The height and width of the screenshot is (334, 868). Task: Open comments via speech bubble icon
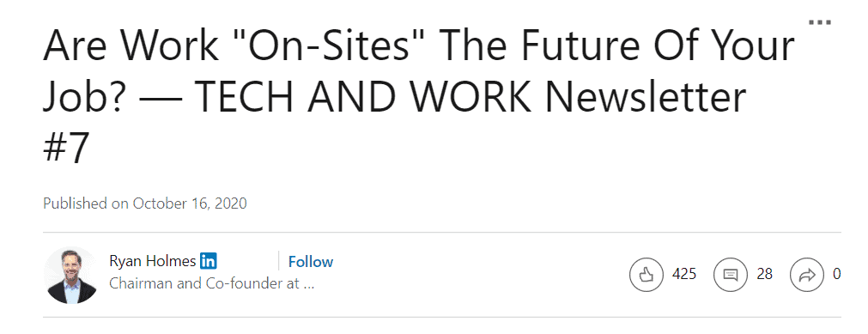[x=731, y=274]
